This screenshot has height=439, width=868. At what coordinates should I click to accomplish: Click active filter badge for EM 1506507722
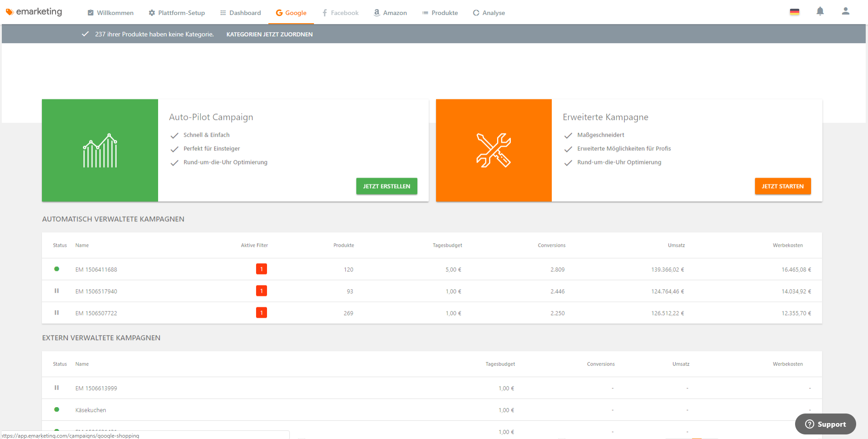pos(262,313)
